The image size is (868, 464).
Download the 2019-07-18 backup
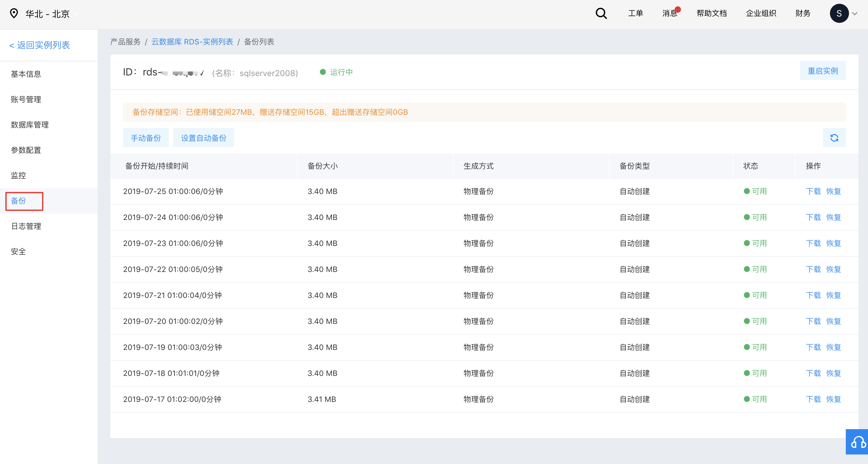[x=813, y=373]
